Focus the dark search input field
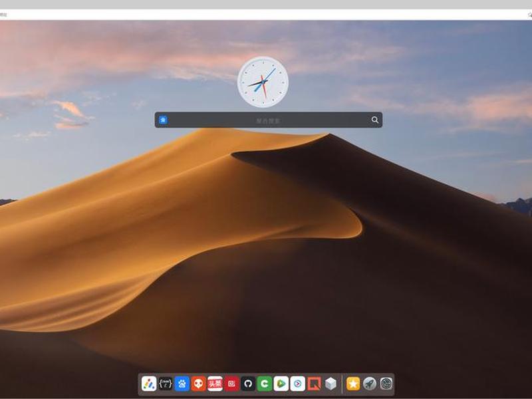 pyautogui.click(x=269, y=120)
